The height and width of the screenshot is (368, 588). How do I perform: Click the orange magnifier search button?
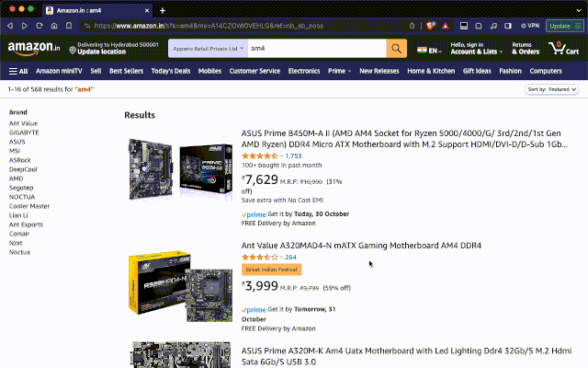pos(396,49)
